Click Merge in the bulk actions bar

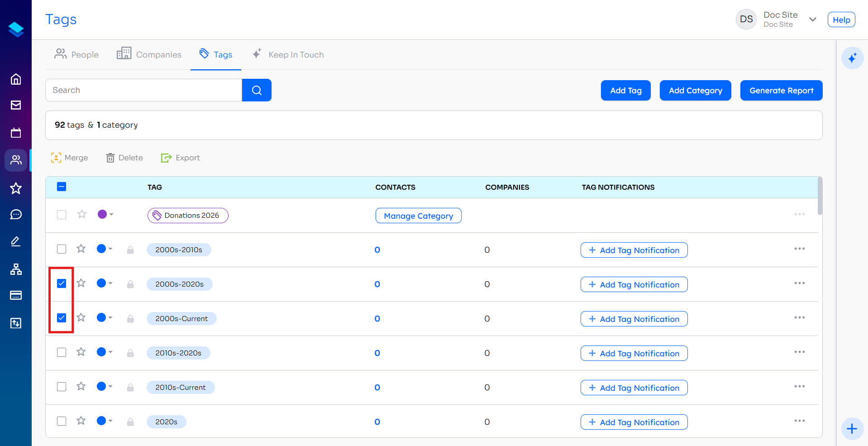69,158
